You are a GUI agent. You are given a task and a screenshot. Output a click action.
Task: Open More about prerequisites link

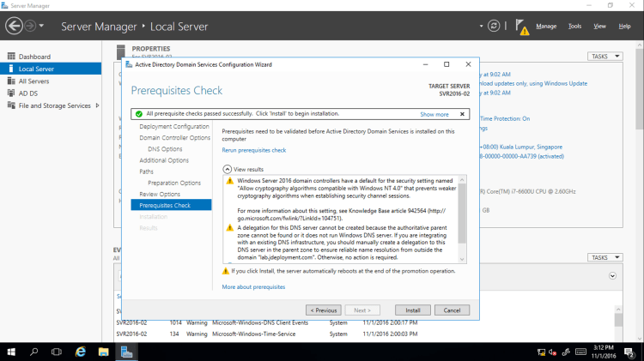[x=253, y=286]
